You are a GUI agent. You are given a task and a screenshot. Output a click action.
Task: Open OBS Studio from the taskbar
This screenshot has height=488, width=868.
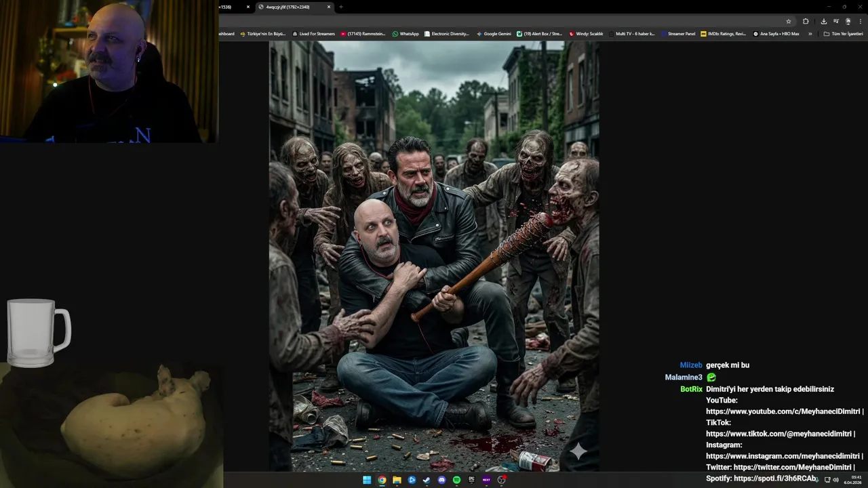(x=502, y=480)
